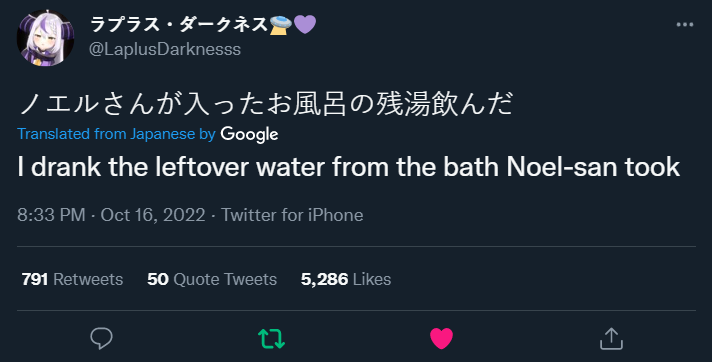The image size is (712, 362).
Task: View the 791 Retweets list
Action: coord(72,279)
